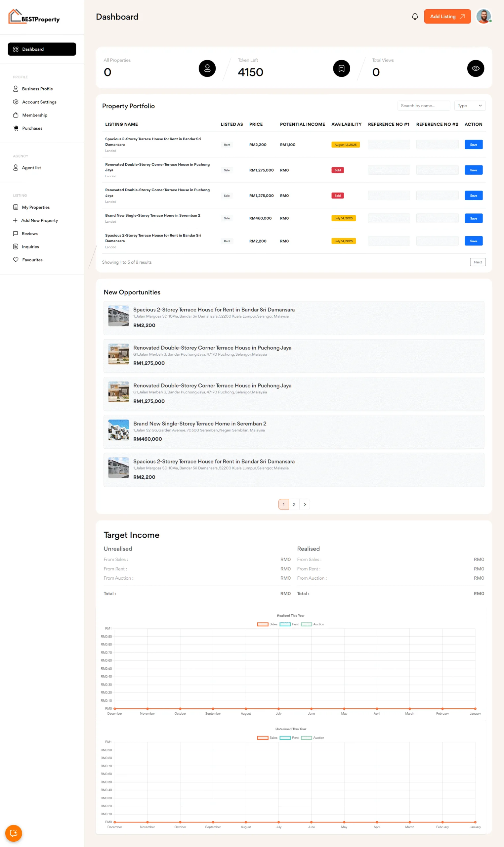Navigate to Business Profile menu item
Viewport: 504px width, 847px height.
pos(37,89)
